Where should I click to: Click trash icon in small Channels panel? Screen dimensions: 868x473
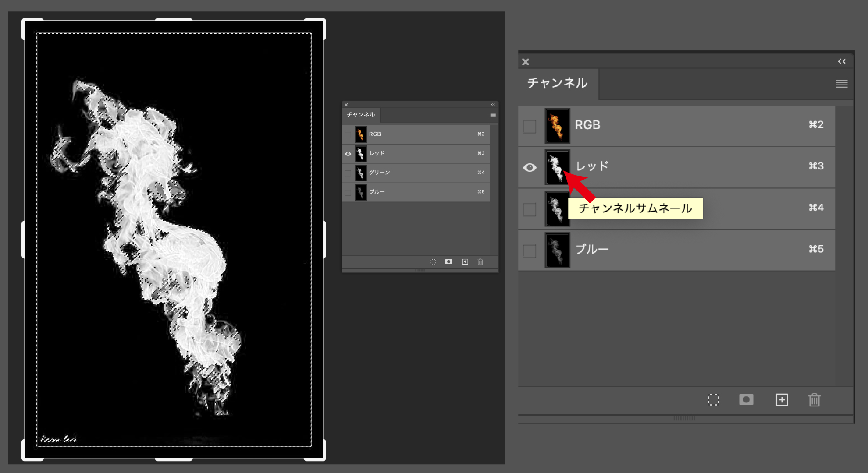pyautogui.click(x=480, y=262)
